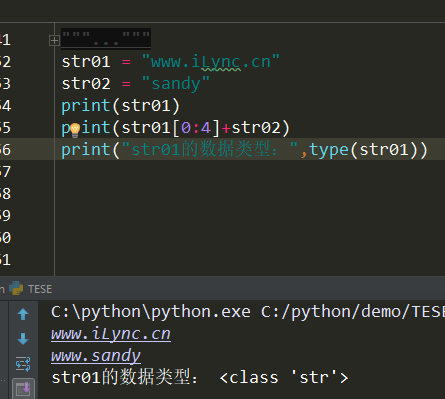Viewport: 445px width, 399px height.
Task: Click the collapsed triple-quote comment placeholder
Action: pos(106,38)
